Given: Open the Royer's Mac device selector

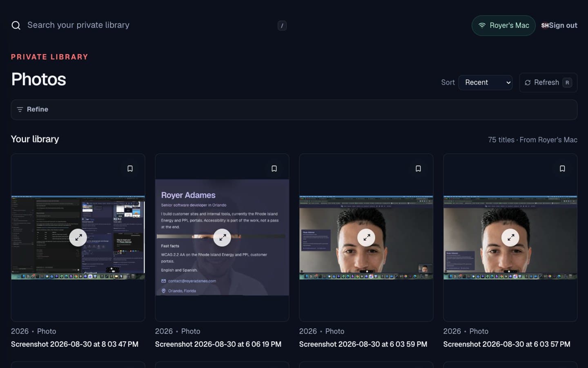Looking at the screenshot, I should 503,25.
